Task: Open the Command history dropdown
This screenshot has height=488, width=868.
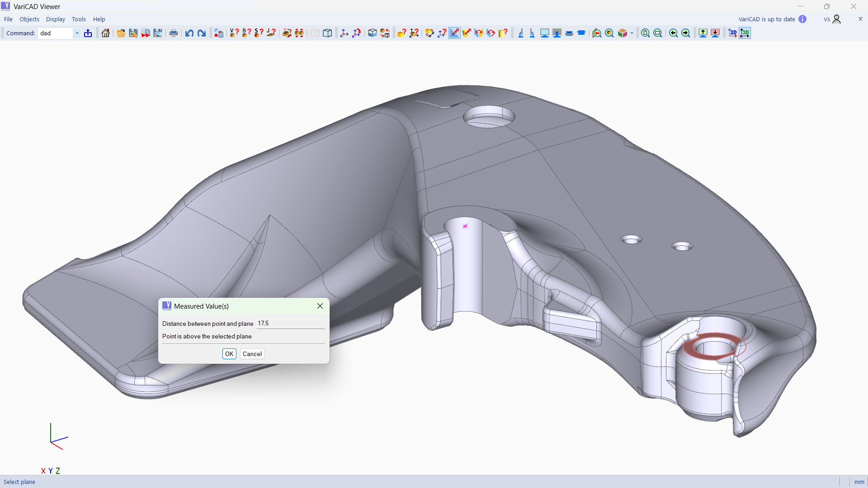Action: pyautogui.click(x=77, y=33)
